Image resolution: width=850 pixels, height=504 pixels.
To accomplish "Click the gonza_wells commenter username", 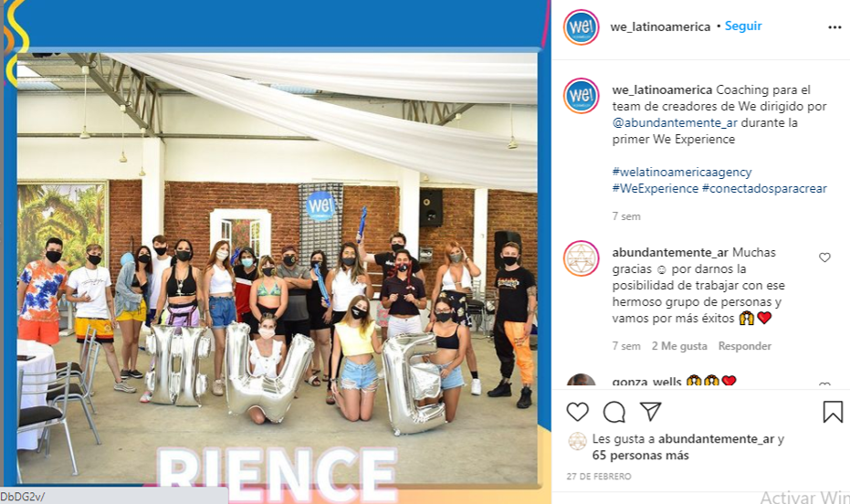I will coord(646,382).
